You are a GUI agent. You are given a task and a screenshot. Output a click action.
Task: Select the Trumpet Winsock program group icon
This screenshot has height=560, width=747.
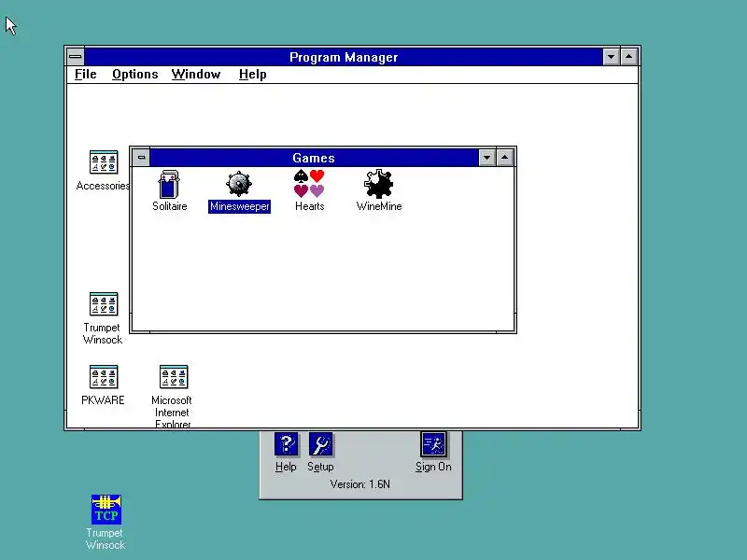104,304
